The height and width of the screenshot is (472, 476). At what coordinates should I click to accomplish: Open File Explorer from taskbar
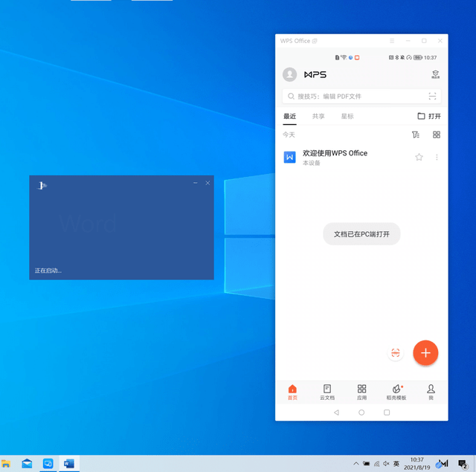pos(5,464)
